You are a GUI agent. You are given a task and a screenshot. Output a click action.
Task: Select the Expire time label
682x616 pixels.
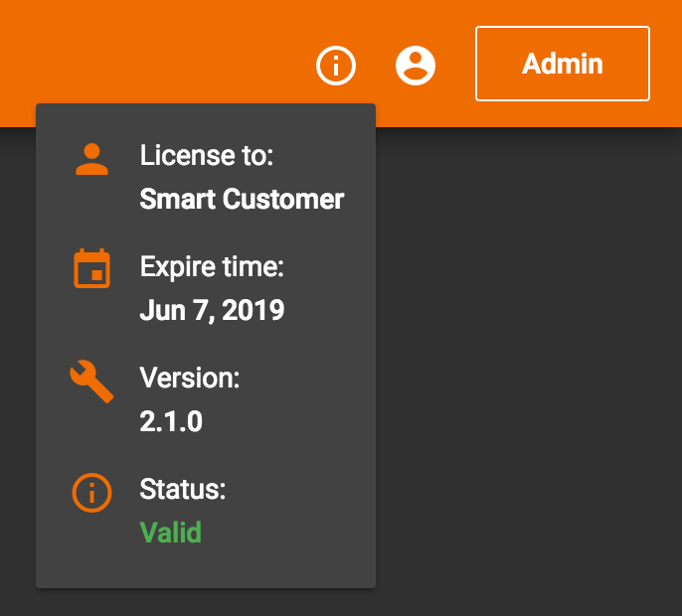[x=212, y=266]
